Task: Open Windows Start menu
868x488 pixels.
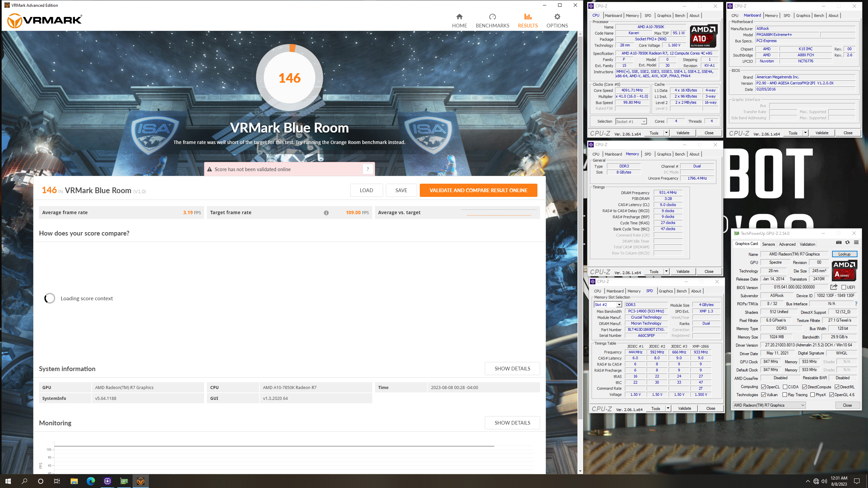Action: pyautogui.click(x=8, y=481)
